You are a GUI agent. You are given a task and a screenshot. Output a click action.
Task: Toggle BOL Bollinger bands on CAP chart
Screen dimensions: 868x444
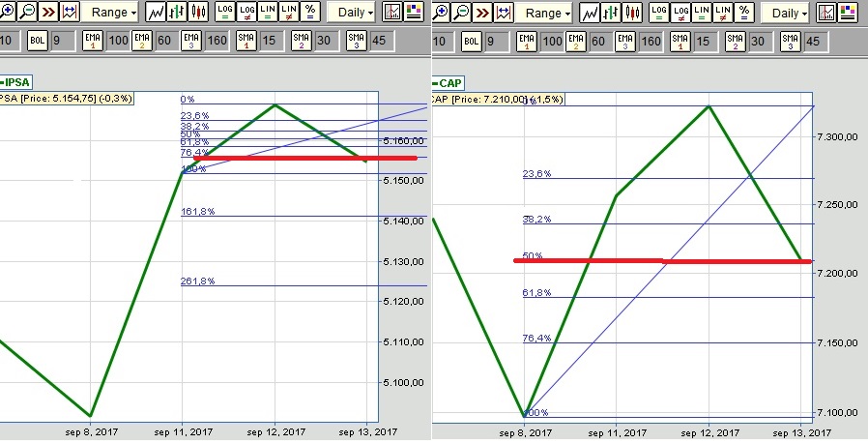471,42
